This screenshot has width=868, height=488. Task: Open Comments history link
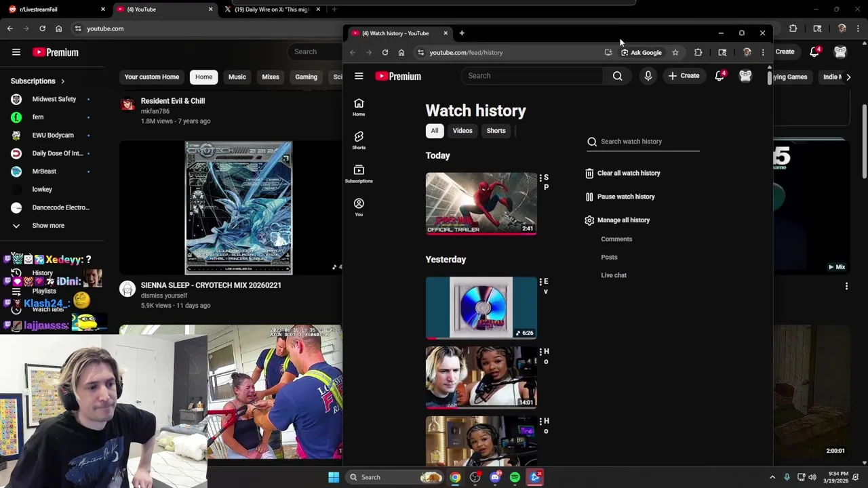616,239
